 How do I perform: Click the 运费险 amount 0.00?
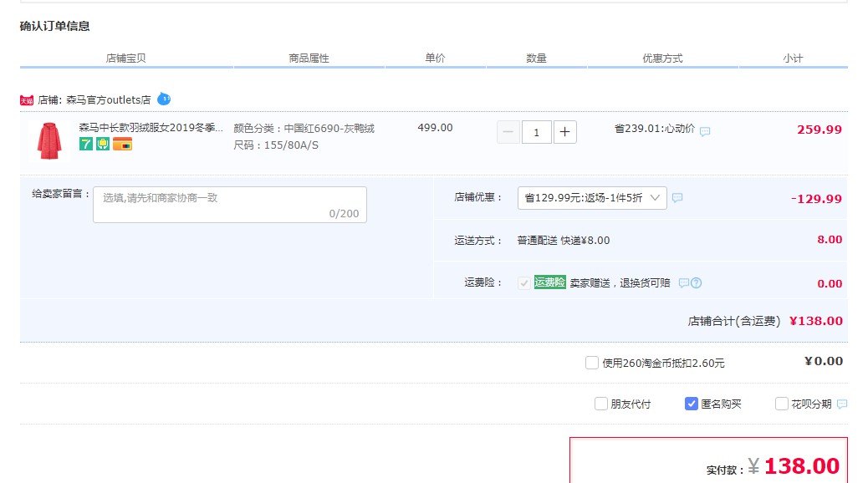(830, 284)
